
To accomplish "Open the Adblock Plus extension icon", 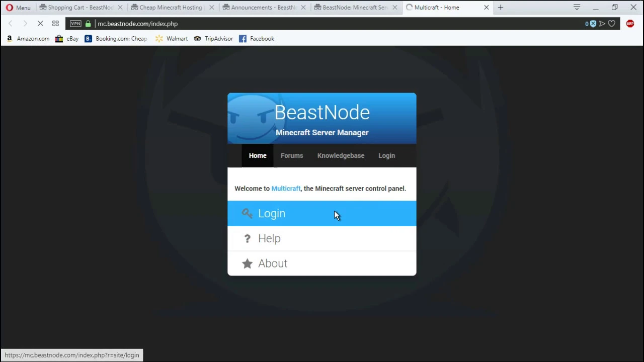I will click(630, 24).
